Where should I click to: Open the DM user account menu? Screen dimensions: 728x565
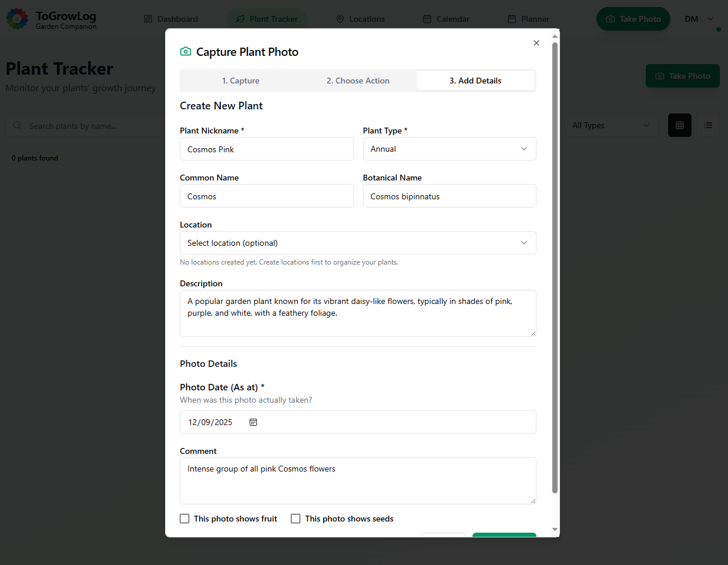click(699, 19)
